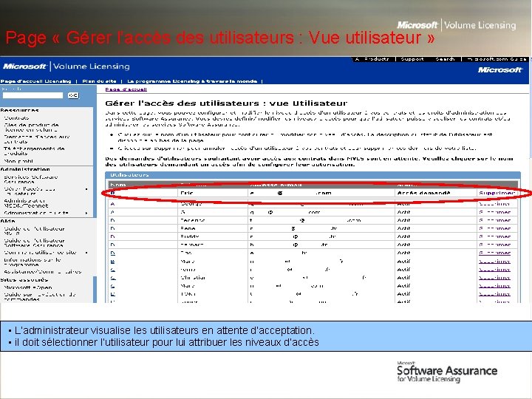
Task: Click Supprimer in George's row
Action: point(494,204)
